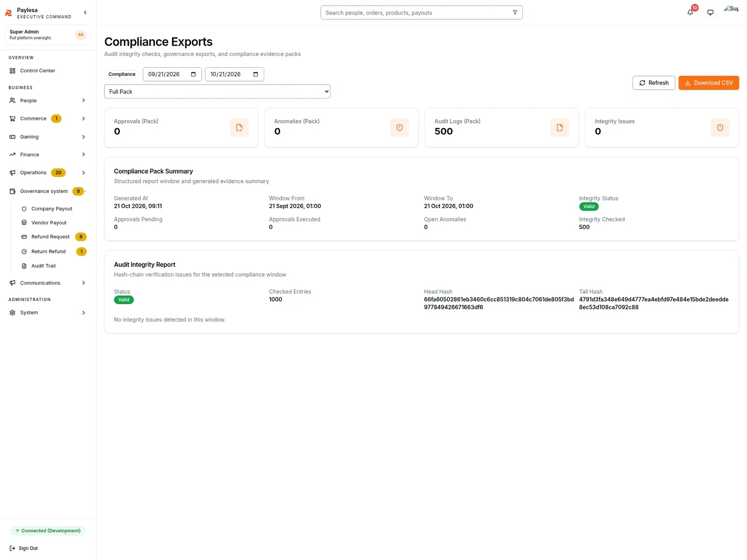Screen dimensions: 747x560
Task: Click the Download CSV button
Action: pos(708,83)
